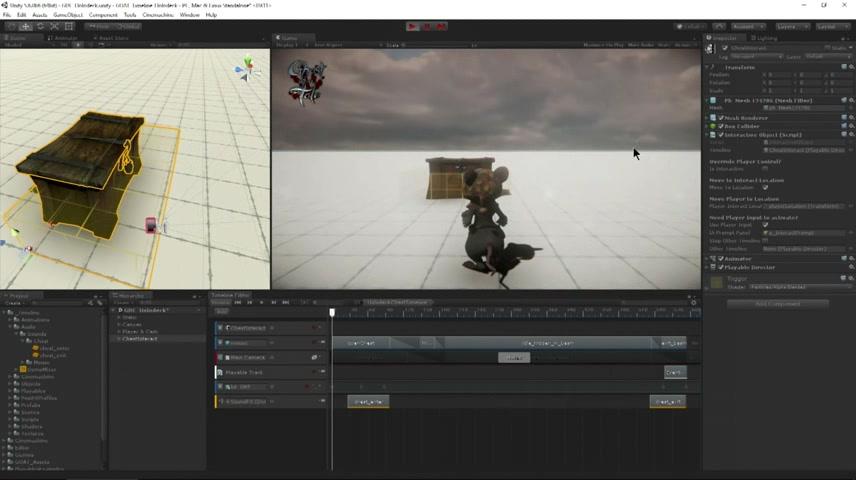Image resolution: width=856 pixels, height=480 pixels.
Task: Open the Assets menu
Action: 39,15
